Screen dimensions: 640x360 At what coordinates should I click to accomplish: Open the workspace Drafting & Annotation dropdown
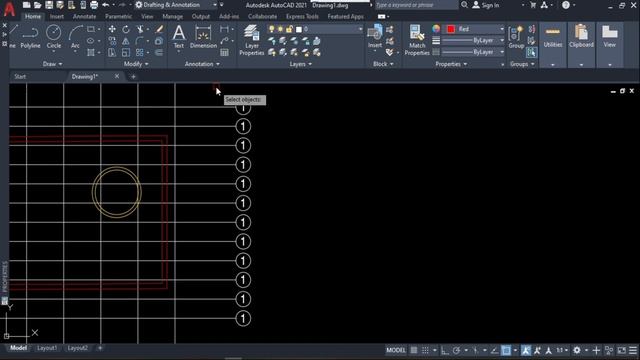(x=176, y=5)
